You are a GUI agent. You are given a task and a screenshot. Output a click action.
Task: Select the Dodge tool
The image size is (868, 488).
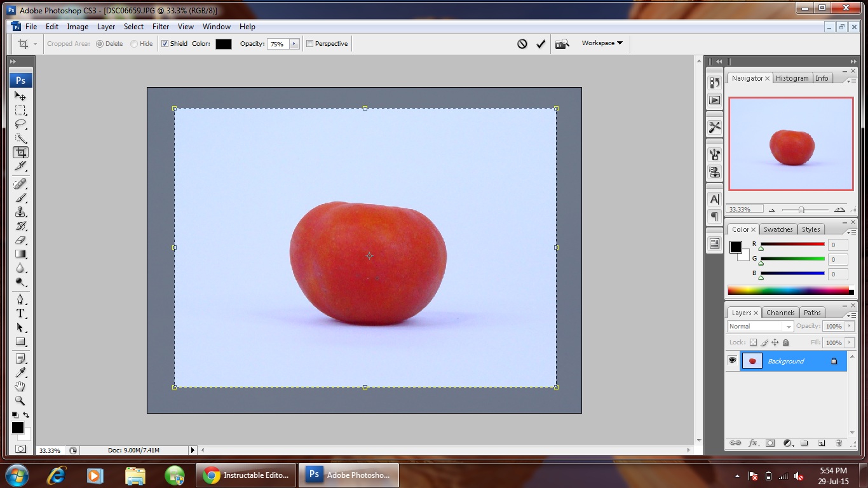point(20,282)
